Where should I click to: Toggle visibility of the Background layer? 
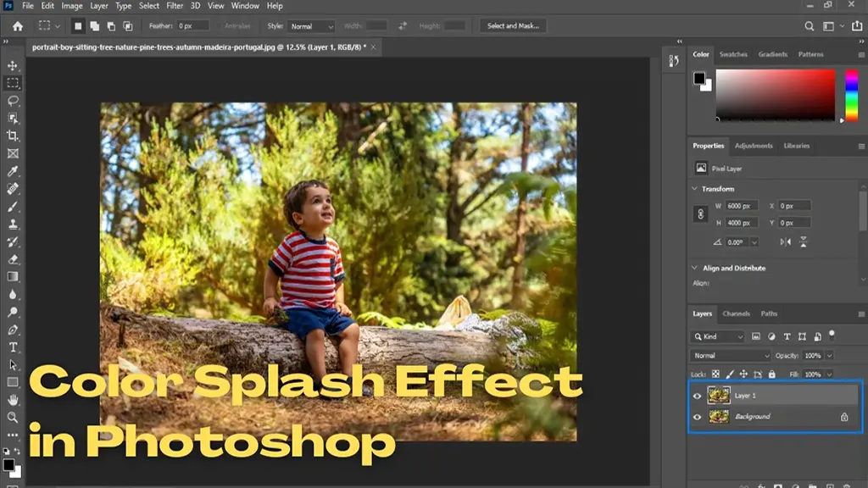point(696,416)
